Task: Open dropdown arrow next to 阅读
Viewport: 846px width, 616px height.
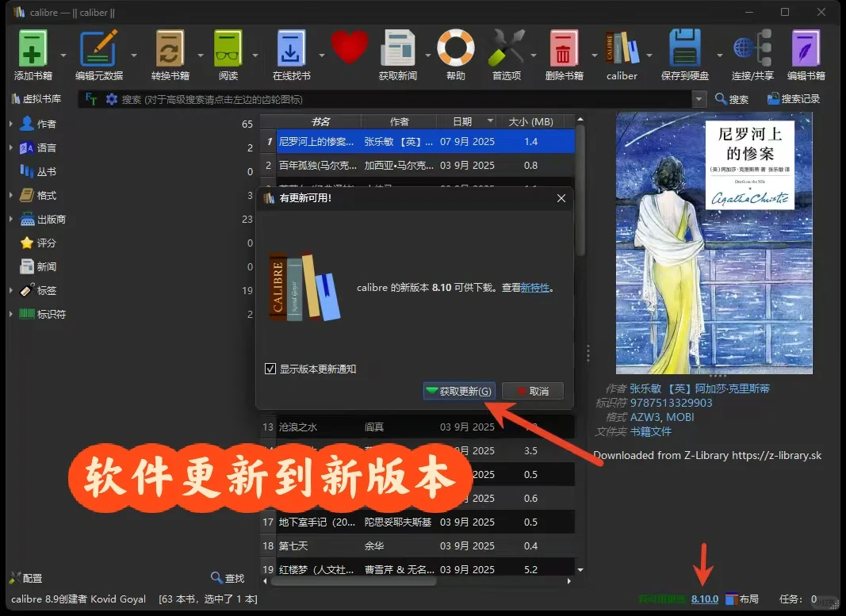Action: click(x=255, y=55)
